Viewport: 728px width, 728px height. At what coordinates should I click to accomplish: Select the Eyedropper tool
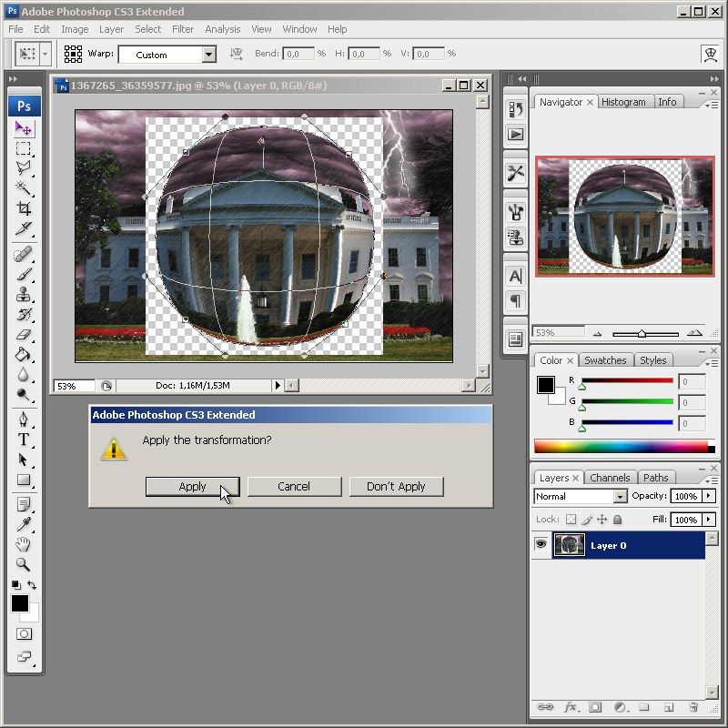tap(24, 524)
